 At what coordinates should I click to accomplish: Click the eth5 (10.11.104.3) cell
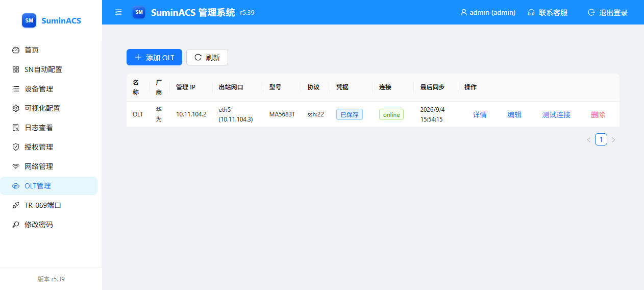click(x=236, y=114)
